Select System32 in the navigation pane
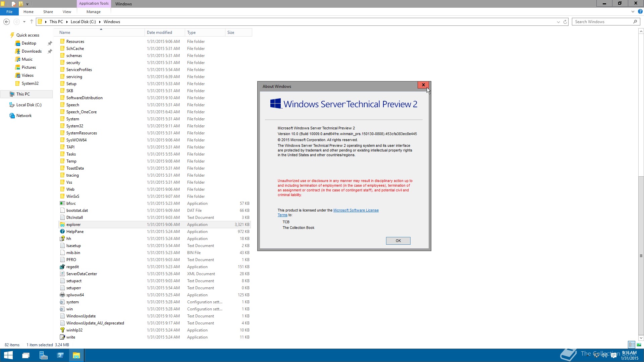Image resolution: width=644 pixels, height=362 pixels. (x=30, y=83)
